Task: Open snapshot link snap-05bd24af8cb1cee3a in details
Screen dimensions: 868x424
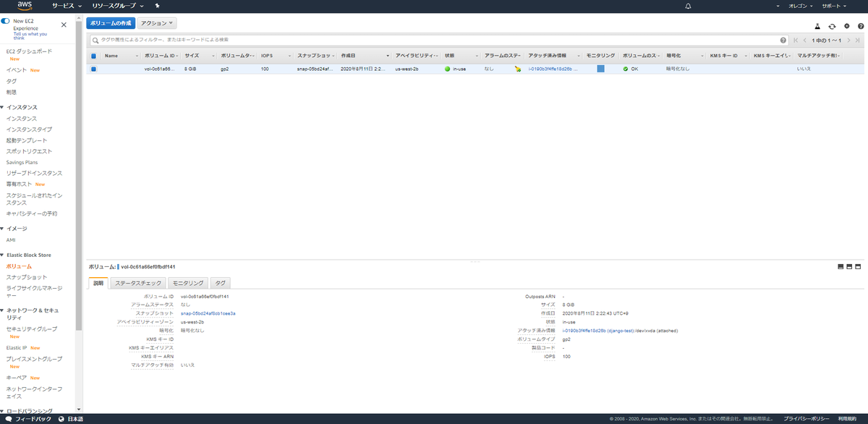Action: (x=208, y=313)
